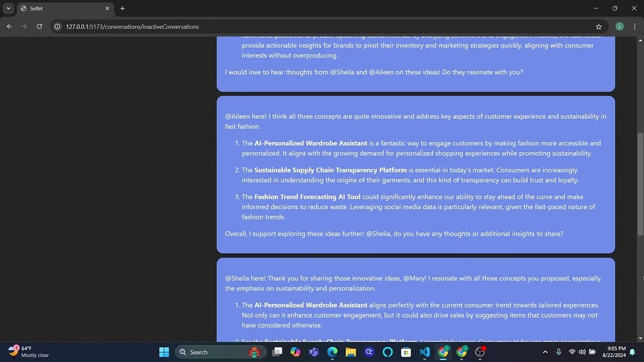This screenshot has width=644, height=362.
Task: Bookmark this page using the star icon
Action: [x=599, y=26]
